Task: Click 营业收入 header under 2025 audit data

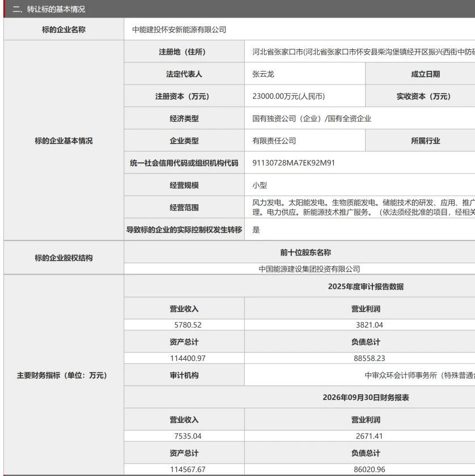Action: [184, 309]
